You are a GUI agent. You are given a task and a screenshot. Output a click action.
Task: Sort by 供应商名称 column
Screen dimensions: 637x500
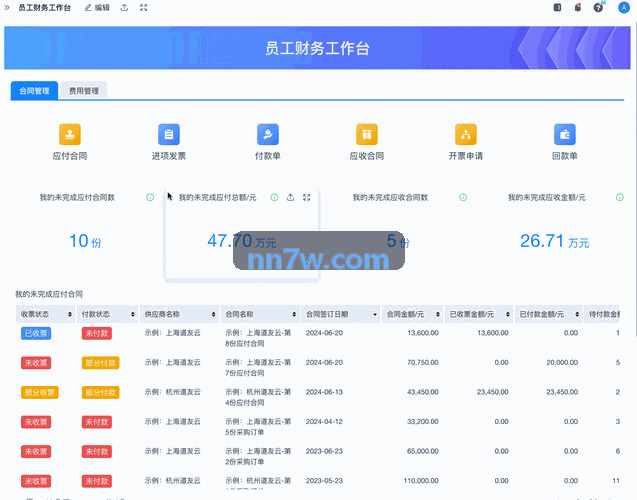pyautogui.click(x=213, y=314)
